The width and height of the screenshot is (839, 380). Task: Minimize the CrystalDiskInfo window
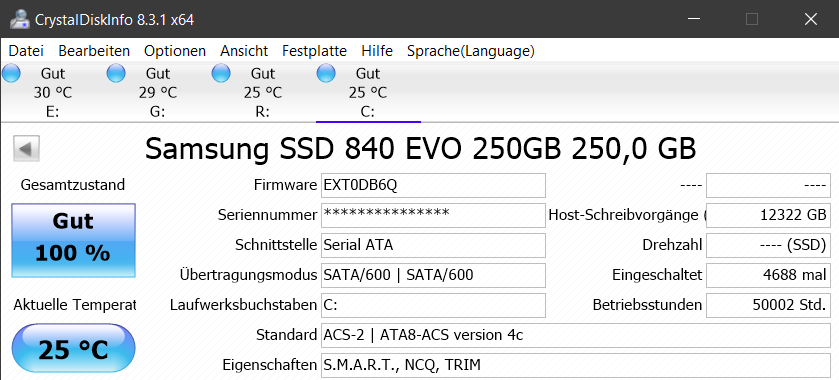(694, 19)
